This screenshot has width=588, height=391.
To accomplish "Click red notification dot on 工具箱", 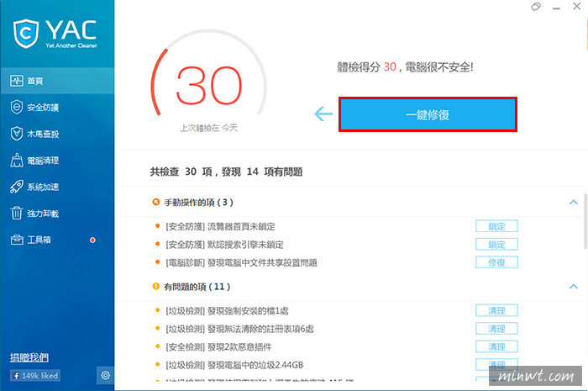I will click(x=92, y=240).
